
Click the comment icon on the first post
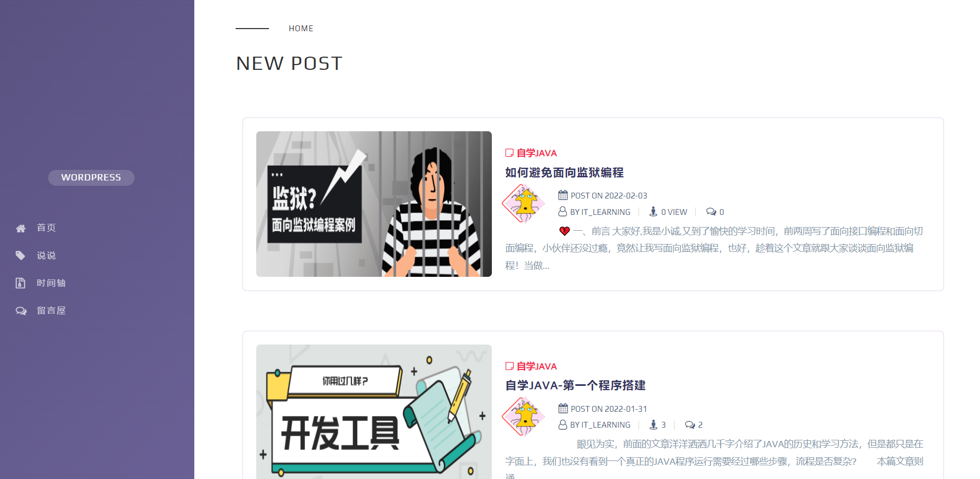click(x=711, y=212)
